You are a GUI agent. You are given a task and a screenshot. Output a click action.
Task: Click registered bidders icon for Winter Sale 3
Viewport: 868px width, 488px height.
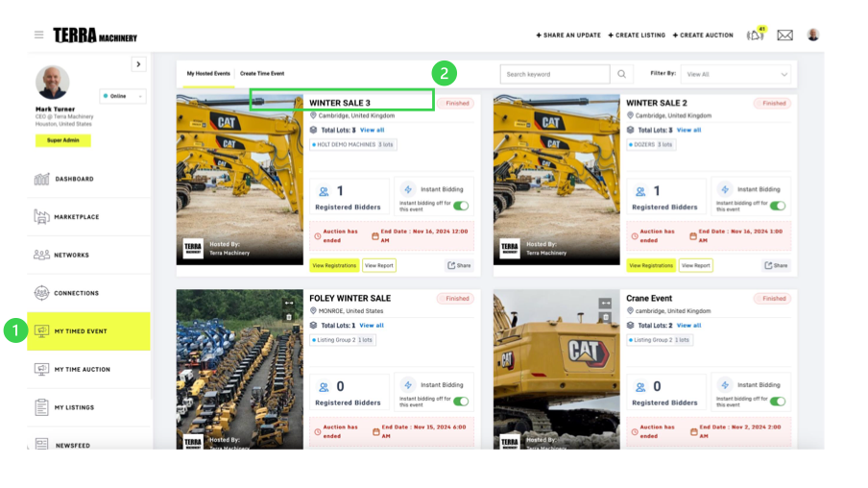pos(324,192)
